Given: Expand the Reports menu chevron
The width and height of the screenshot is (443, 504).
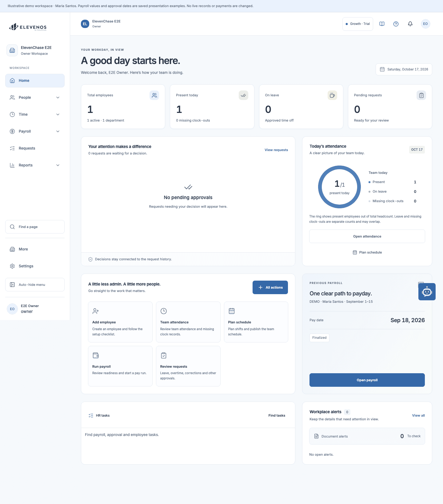Looking at the screenshot, I should [x=58, y=165].
